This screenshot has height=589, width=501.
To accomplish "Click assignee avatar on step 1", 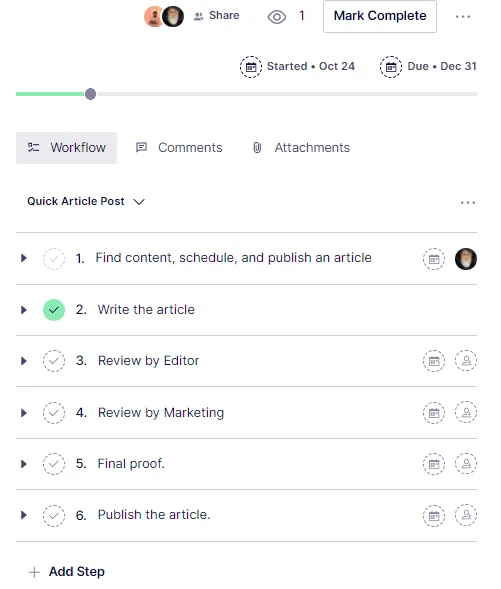I will [466, 259].
